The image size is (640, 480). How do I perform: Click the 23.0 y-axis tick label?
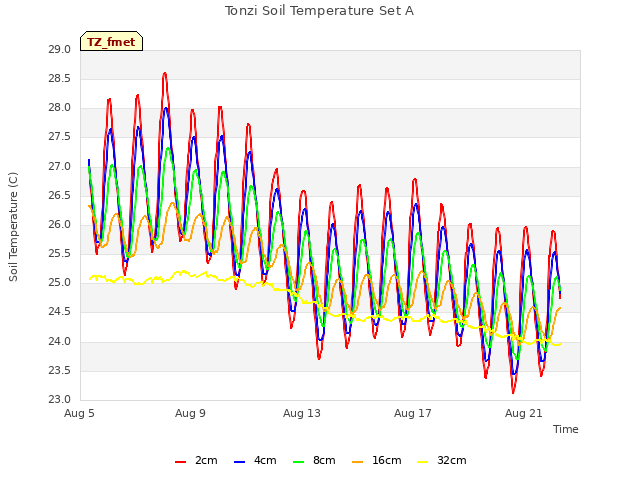(x=60, y=400)
